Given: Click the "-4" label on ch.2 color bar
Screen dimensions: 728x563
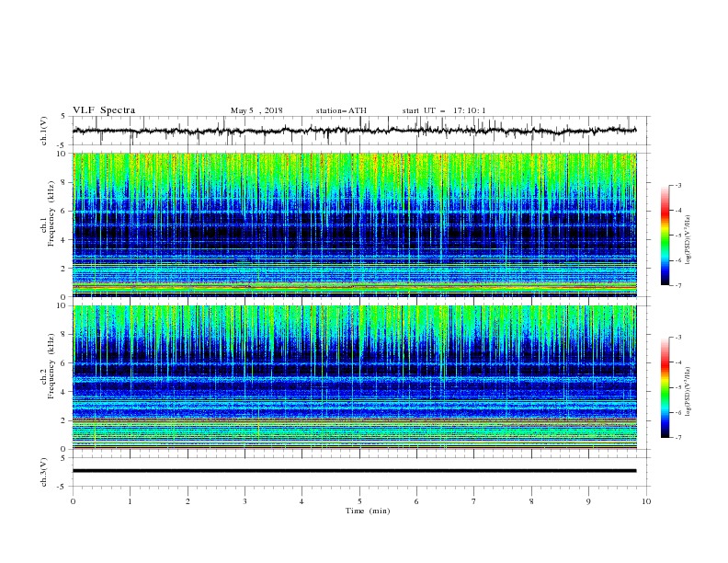Looking at the screenshot, I should tap(678, 362).
